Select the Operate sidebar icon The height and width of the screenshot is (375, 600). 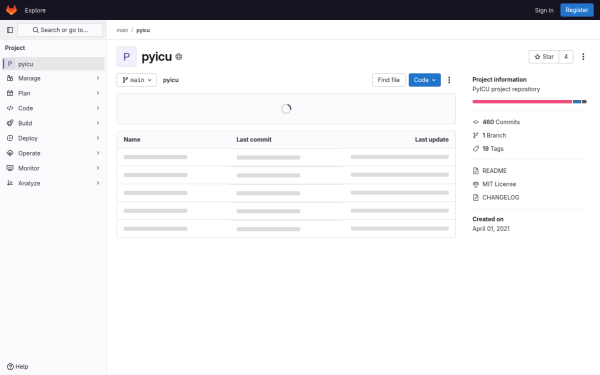tap(10, 153)
